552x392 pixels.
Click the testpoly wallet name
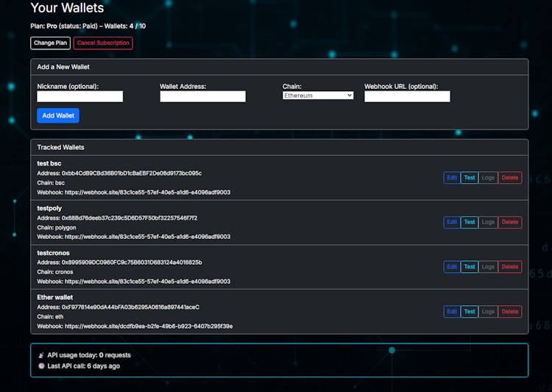49,208
